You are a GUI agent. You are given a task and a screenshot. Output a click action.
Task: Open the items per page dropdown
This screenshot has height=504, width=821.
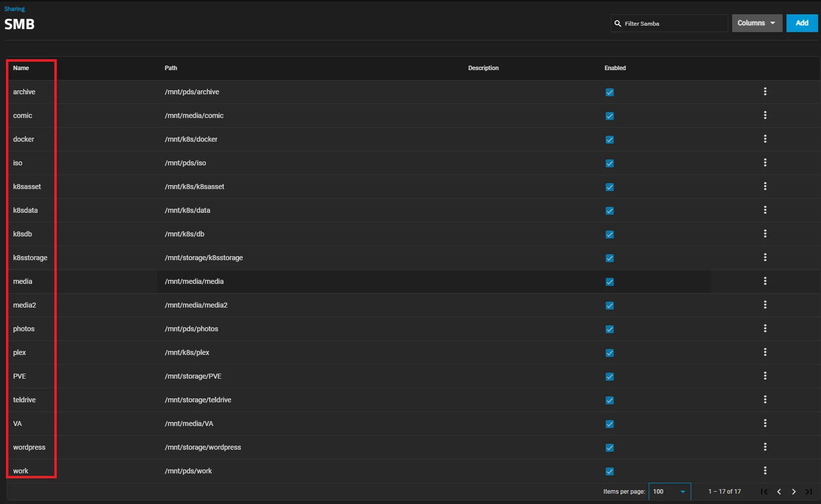click(x=669, y=491)
